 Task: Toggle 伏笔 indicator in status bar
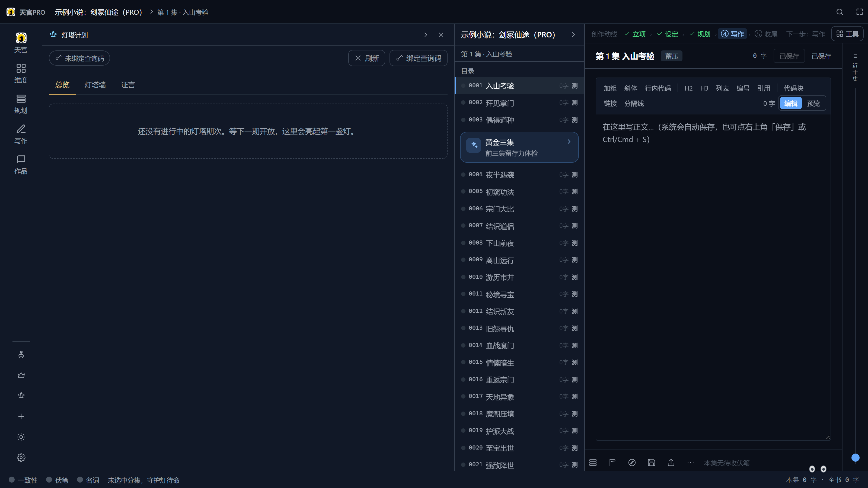click(57, 480)
